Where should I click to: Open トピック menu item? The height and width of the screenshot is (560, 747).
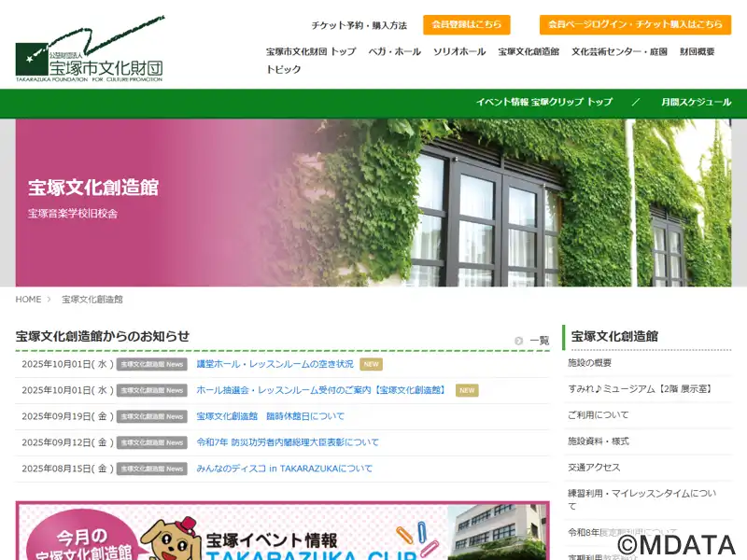[x=284, y=69]
